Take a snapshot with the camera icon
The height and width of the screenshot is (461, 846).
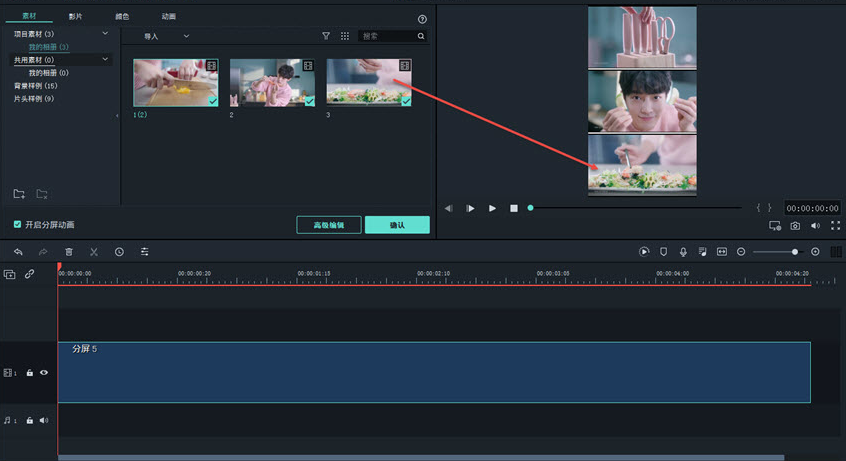795,226
